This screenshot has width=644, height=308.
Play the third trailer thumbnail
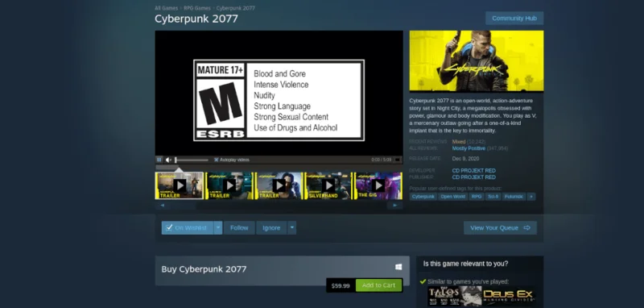pyautogui.click(x=279, y=185)
